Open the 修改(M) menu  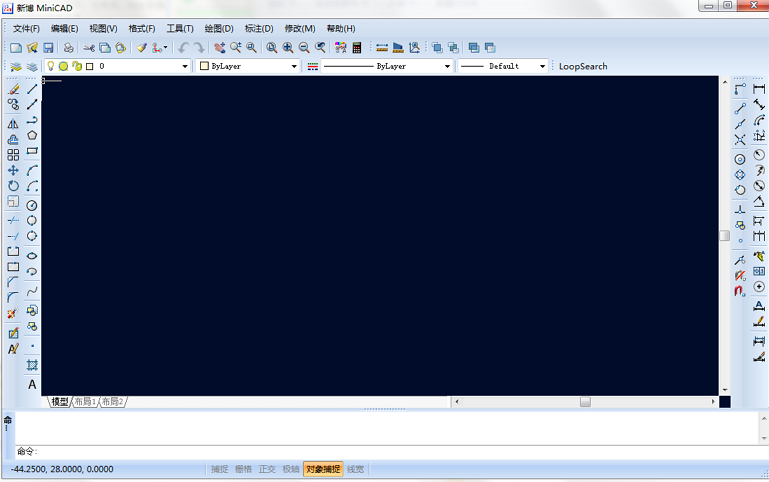[300, 28]
